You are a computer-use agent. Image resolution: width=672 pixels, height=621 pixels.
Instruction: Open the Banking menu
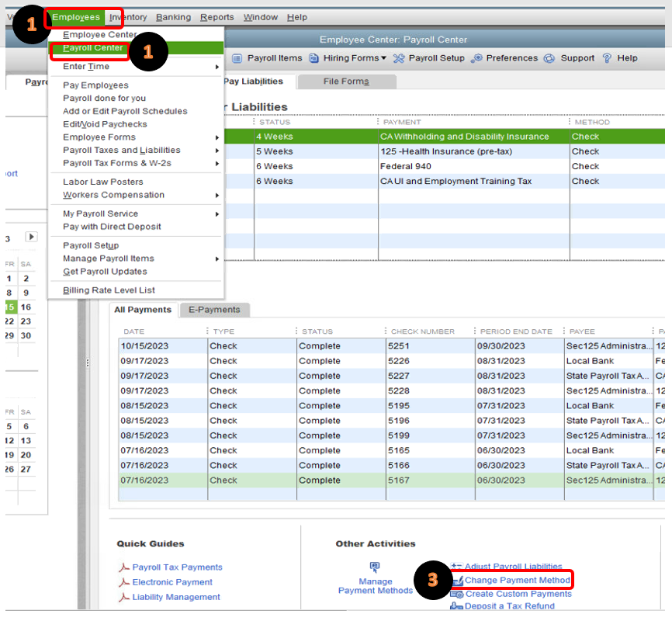173,17
